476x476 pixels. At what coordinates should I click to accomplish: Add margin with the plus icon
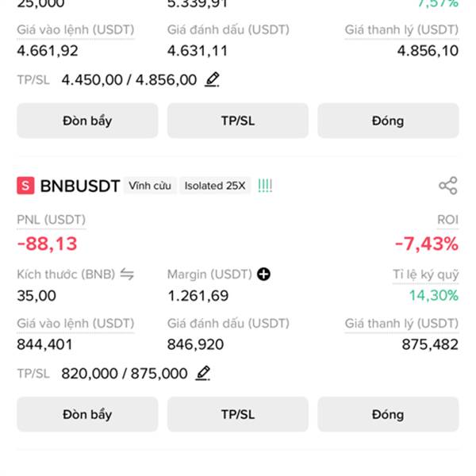click(263, 274)
